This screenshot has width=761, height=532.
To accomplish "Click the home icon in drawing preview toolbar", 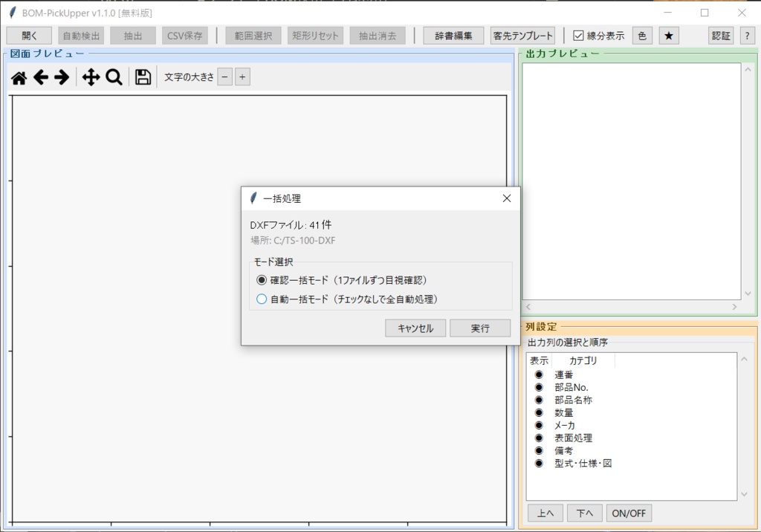I will point(19,77).
